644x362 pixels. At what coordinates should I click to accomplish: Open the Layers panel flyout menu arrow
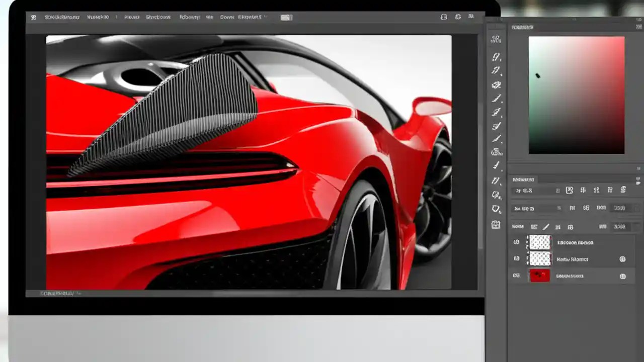[637, 179]
